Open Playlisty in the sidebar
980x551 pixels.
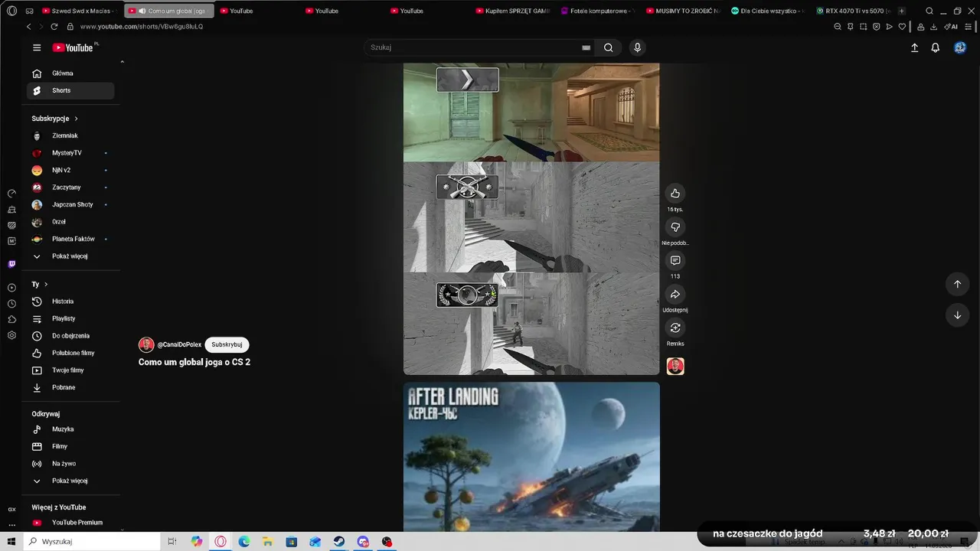click(70, 318)
